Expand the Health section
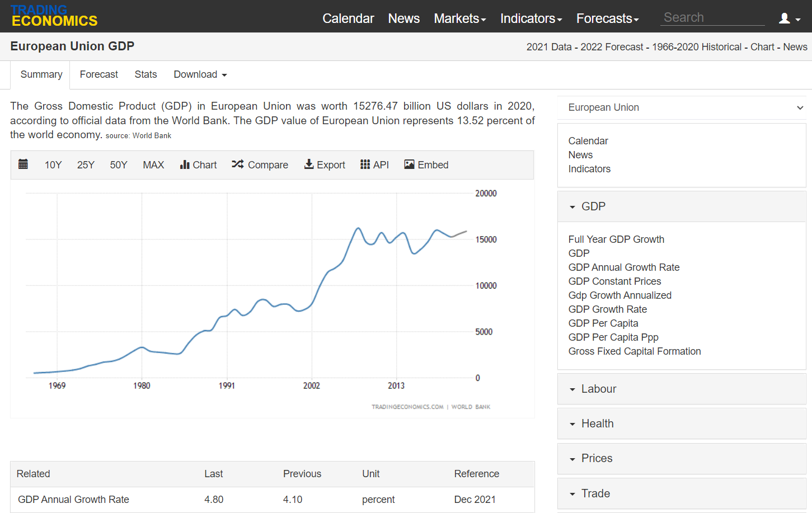This screenshot has height=513, width=812. 682,423
